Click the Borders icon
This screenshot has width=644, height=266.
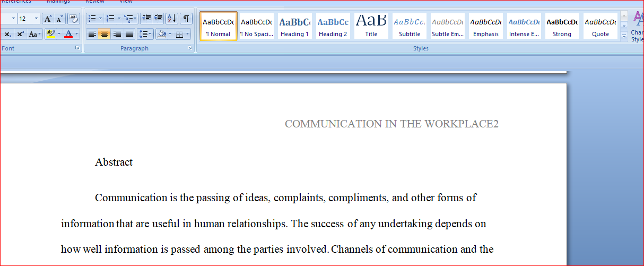tap(180, 34)
